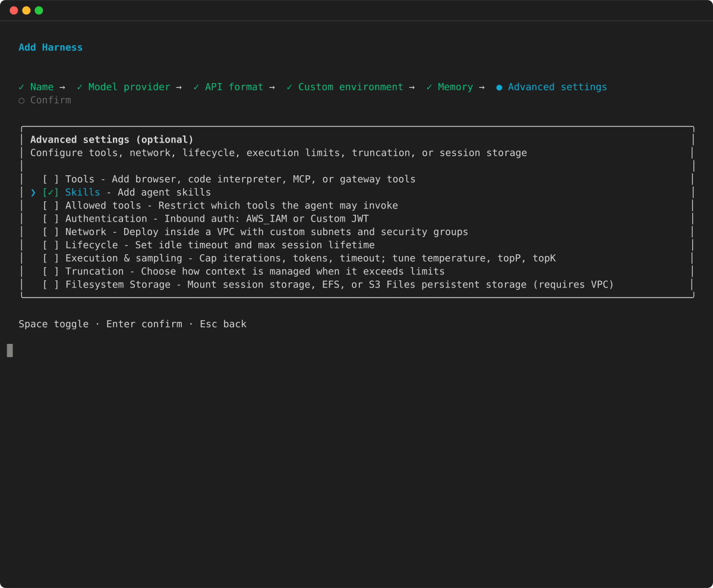Toggle the Tools checkbox
Image resolution: width=713 pixels, height=588 pixels.
pyautogui.click(x=51, y=179)
